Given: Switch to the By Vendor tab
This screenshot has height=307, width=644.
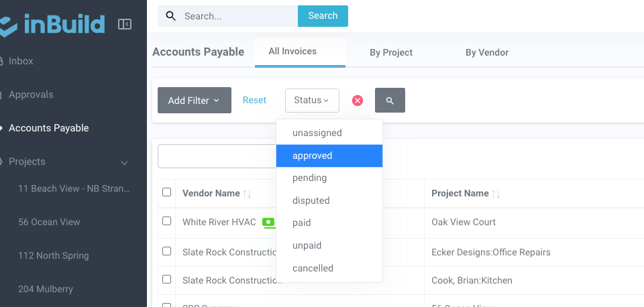Looking at the screenshot, I should pos(487,52).
